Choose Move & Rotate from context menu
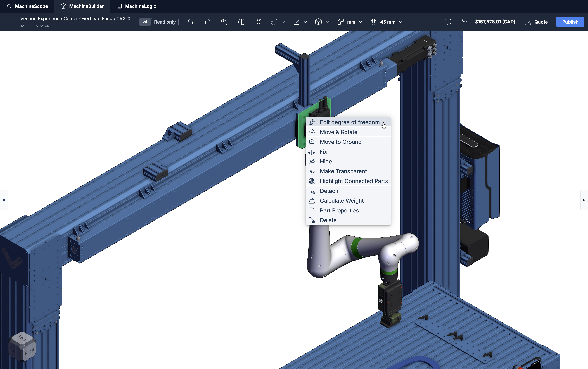 pos(348,132)
